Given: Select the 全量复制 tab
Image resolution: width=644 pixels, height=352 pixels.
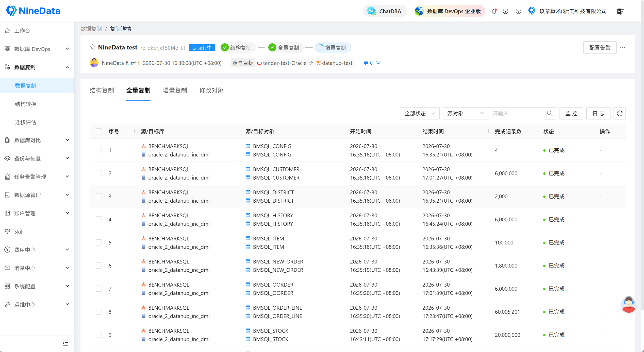Looking at the screenshot, I should click(x=138, y=90).
